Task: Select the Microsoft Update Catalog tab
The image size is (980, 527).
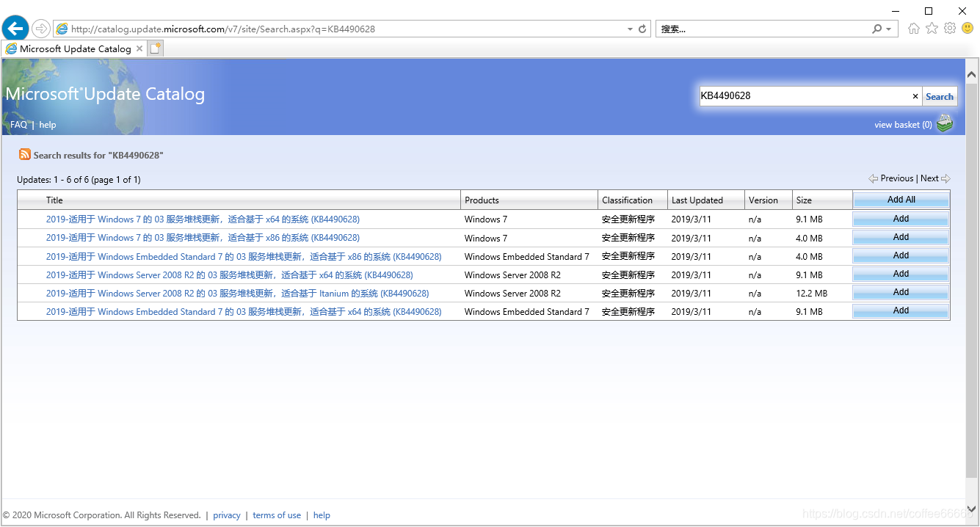Action: [75, 48]
